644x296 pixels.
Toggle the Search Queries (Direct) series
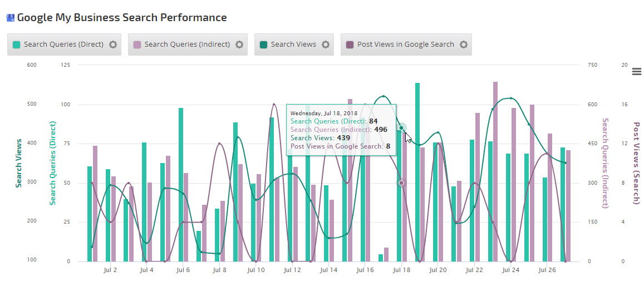[x=64, y=45]
